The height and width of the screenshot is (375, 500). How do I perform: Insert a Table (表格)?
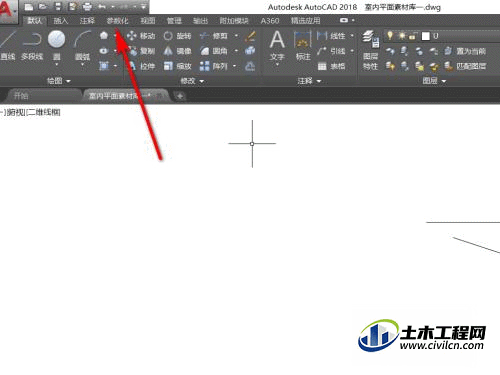331,66
